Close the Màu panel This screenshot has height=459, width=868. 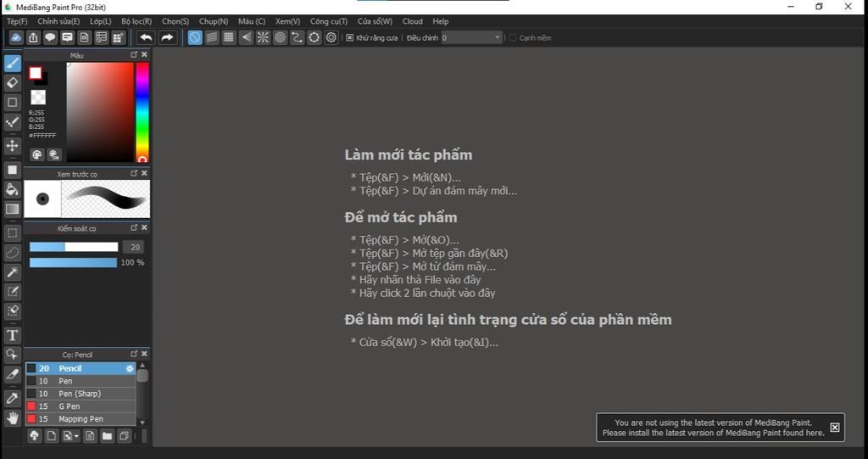[144, 54]
